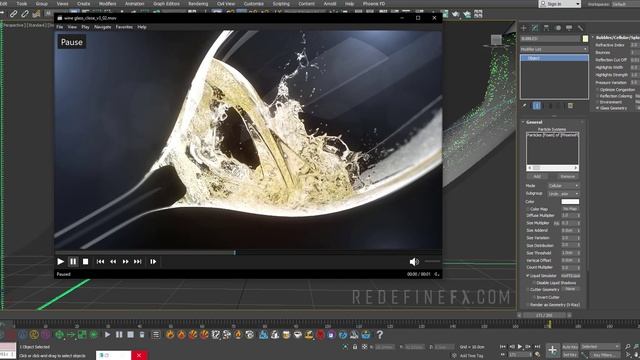Toggle Optimize Congestion checkbox
640x360 pixels.
[598, 90]
